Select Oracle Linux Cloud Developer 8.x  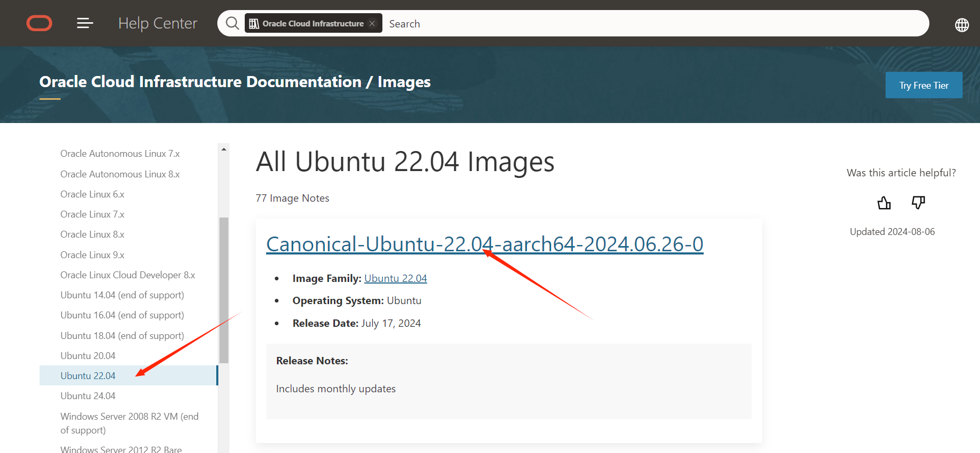point(128,275)
